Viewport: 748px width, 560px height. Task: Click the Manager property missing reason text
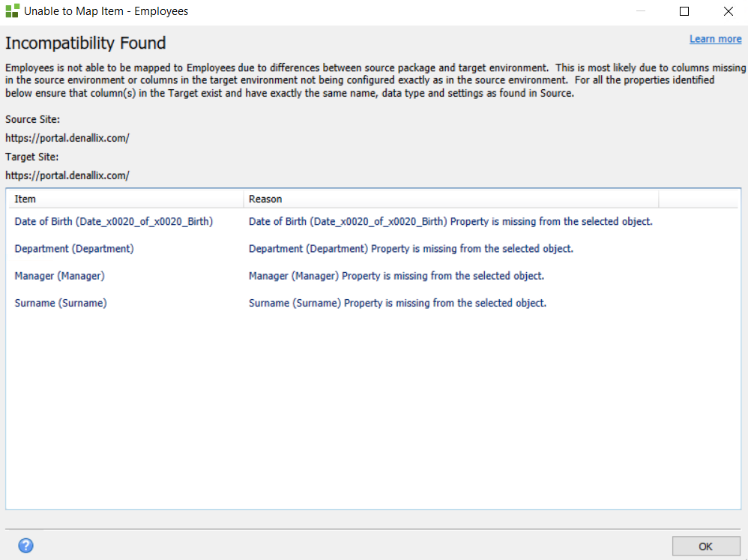pyautogui.click(x=396, y=276)
